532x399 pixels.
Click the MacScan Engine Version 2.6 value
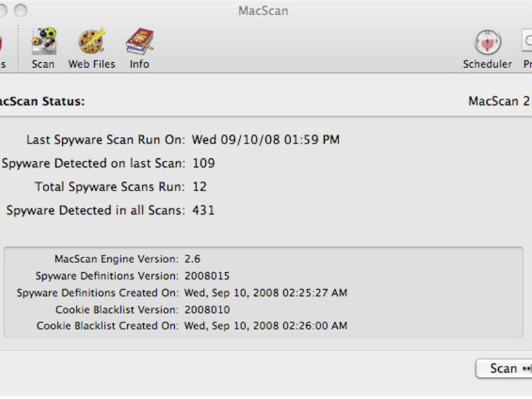pyautogui.click(x=192, y=259)
